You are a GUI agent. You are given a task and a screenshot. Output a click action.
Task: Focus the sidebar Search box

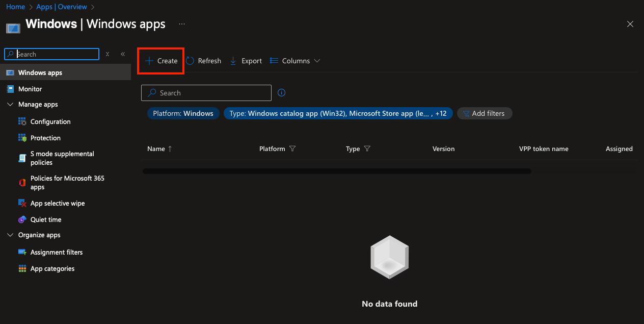coord(51,54)
